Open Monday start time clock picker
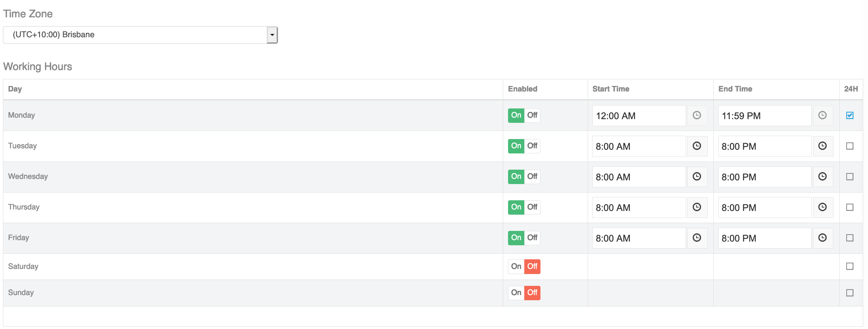Viewport: 868px width, 329px height. tap(697, 115)
